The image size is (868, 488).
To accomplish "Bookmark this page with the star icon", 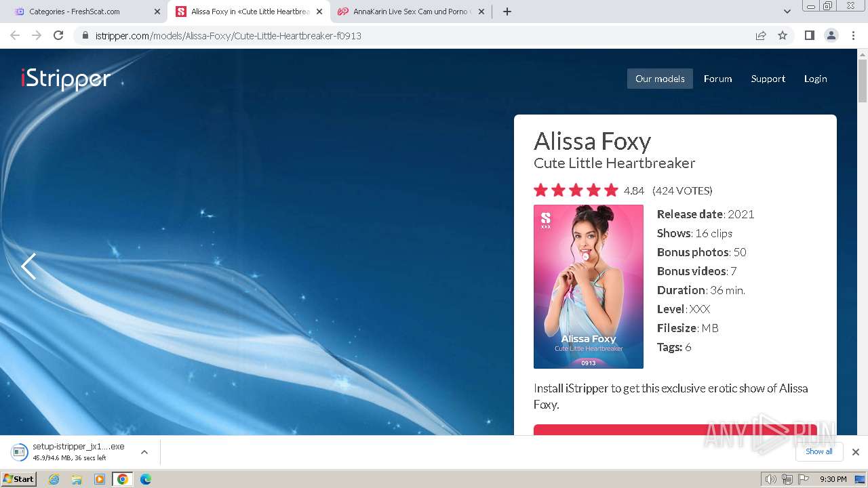I will click(783, 35).
